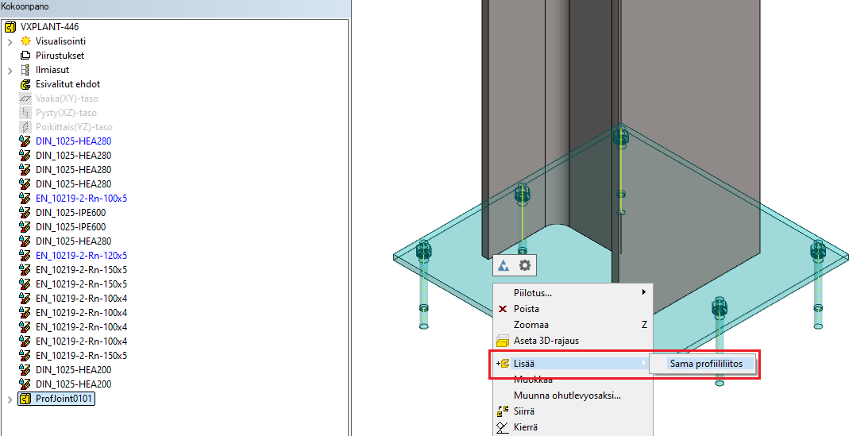Click the blue triangle icon in mini toolbar
The height and width of the screenshot is (436, 868).
[503, 266]
